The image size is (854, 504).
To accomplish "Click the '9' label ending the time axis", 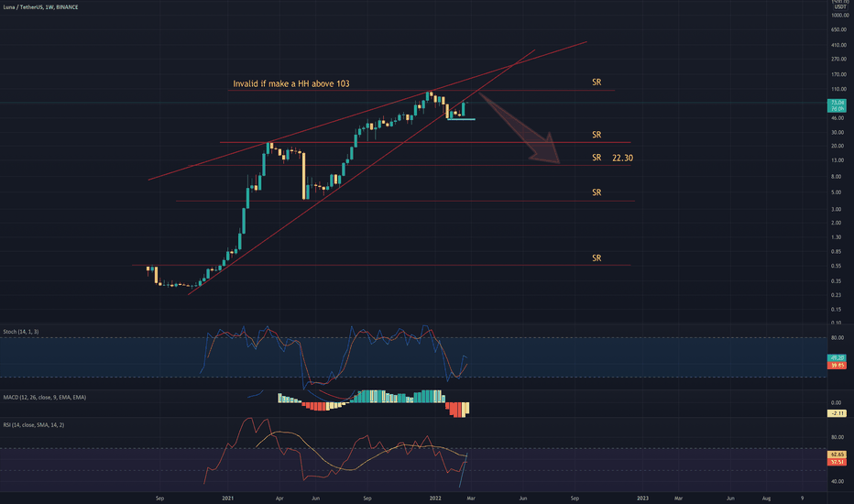I will pyautogui.click(x=803, y=498).
